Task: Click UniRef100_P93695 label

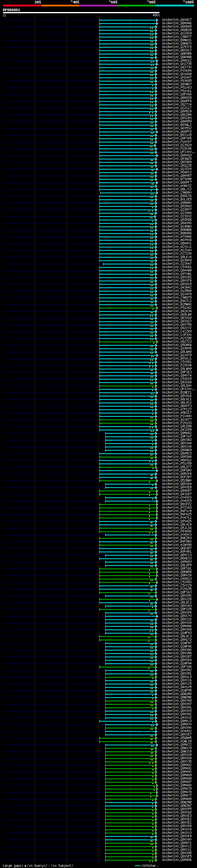Action: (x=177, y=81)
